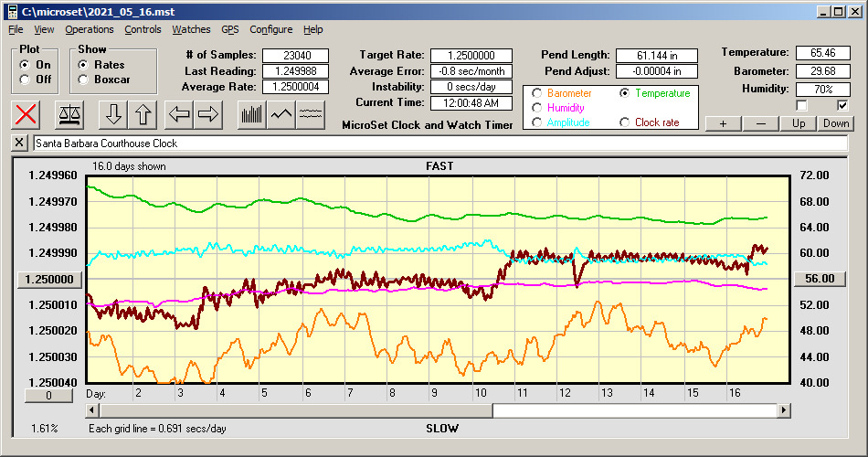Click the 1.250000 center rate button
This screenshot has height=457, width=868.
coord(50,279)
